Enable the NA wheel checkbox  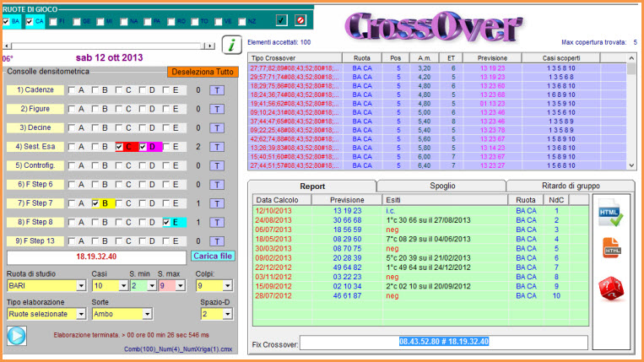[124, 21]
